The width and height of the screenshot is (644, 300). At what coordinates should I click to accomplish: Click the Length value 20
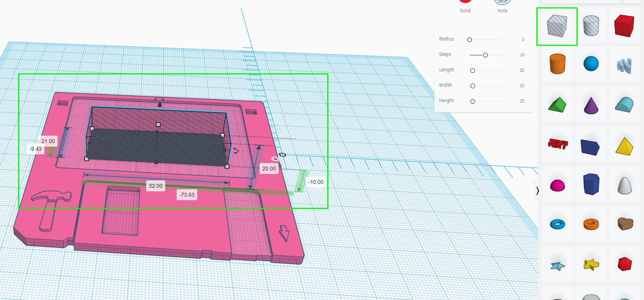pos(522,70)
